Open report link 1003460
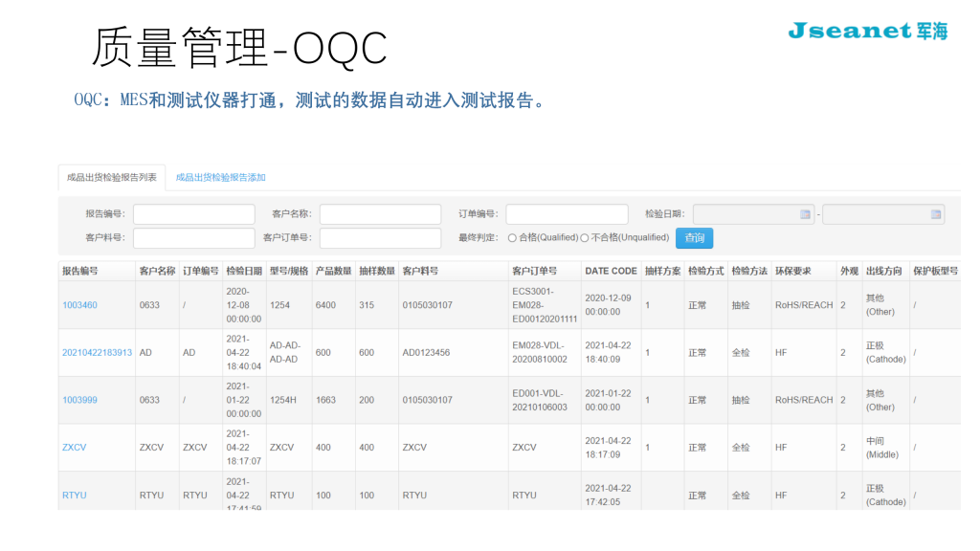Image resolution: width=980 pixels, height=551 pixels. [79, 305]
